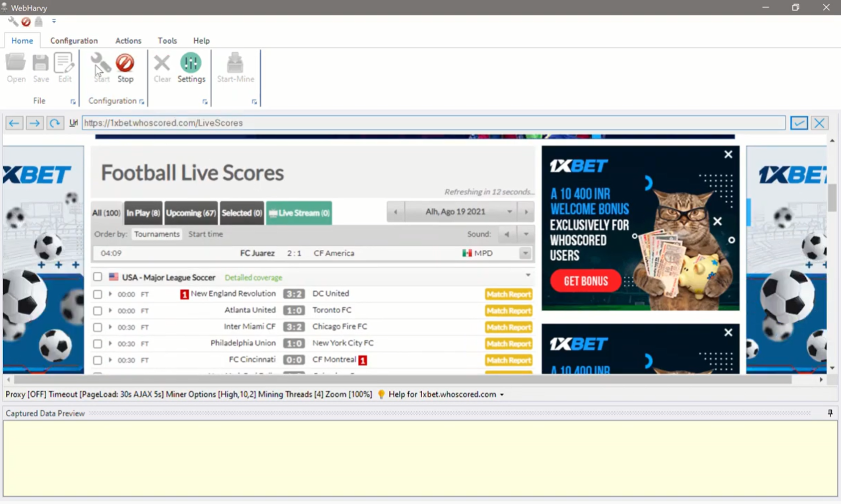Select the Atlanta United match checkbox

click(x=98, y=310)
